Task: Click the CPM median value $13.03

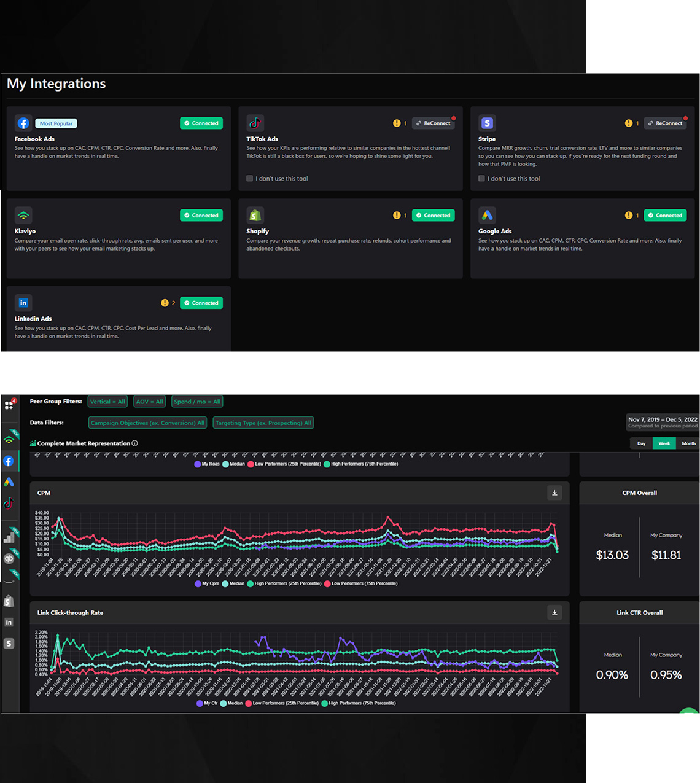Action: 612,555
